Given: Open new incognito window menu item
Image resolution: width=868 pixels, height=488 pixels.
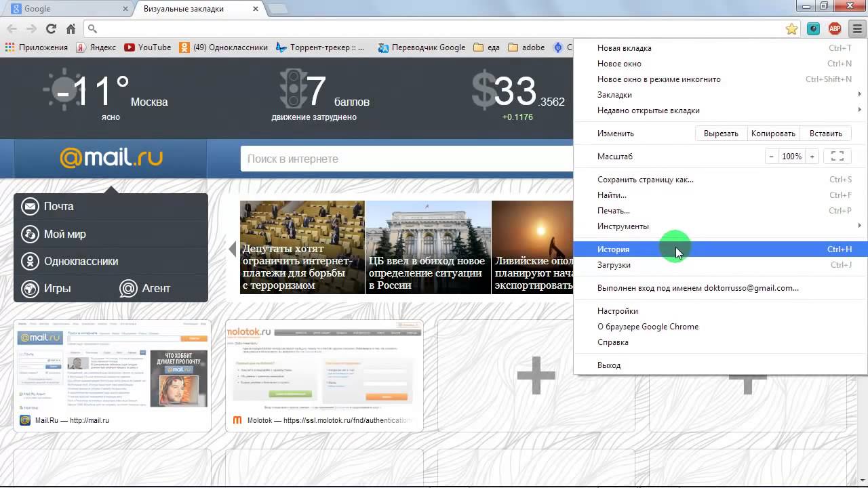Looking at the screenshot, I should (x=720, y=79).
